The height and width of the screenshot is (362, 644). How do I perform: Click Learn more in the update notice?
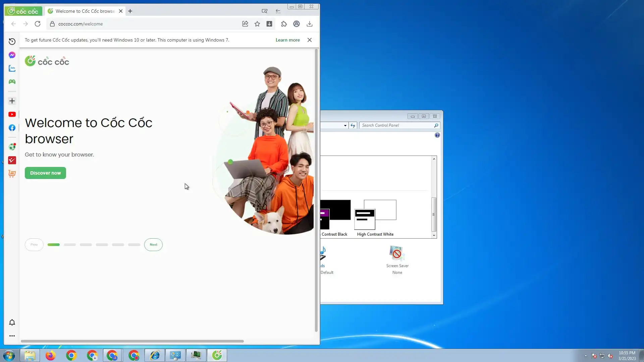coord(287,40)
